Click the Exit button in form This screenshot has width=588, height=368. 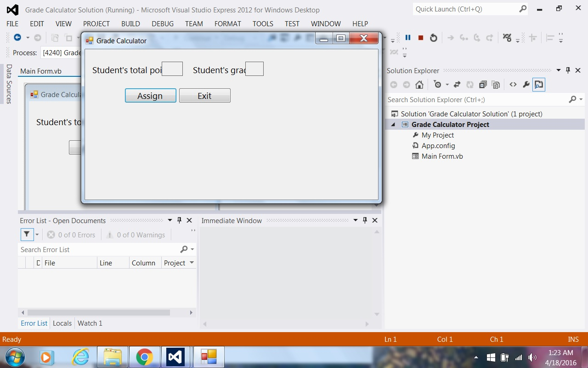[x=204, y=96]
